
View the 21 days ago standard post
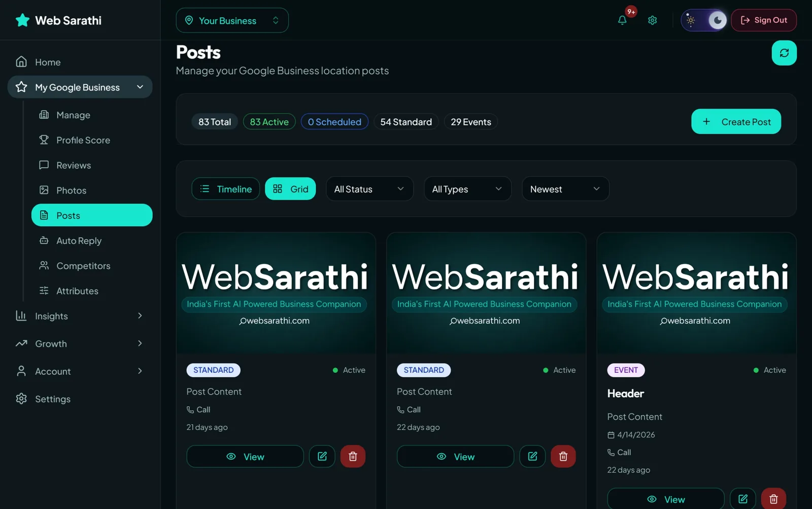point(245,456)
